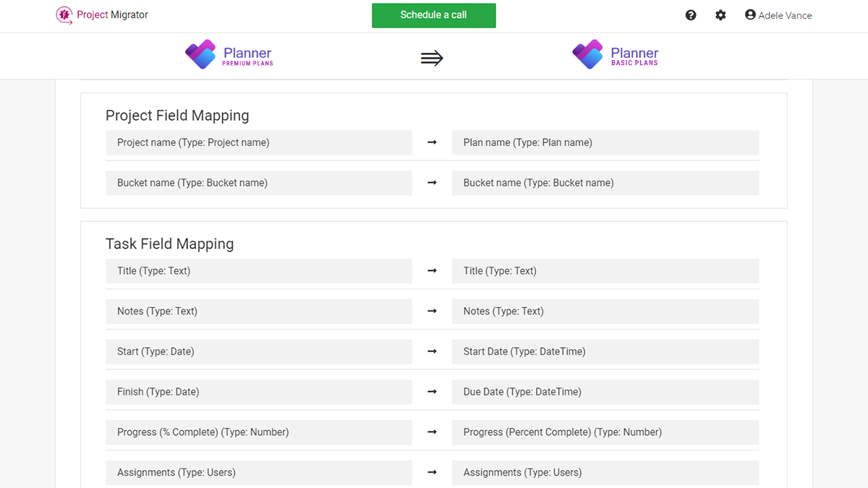Click the Planner Premium Plans logo
Image resolution: width=868 pixels, height=488 pixels.
click(229, 55)
